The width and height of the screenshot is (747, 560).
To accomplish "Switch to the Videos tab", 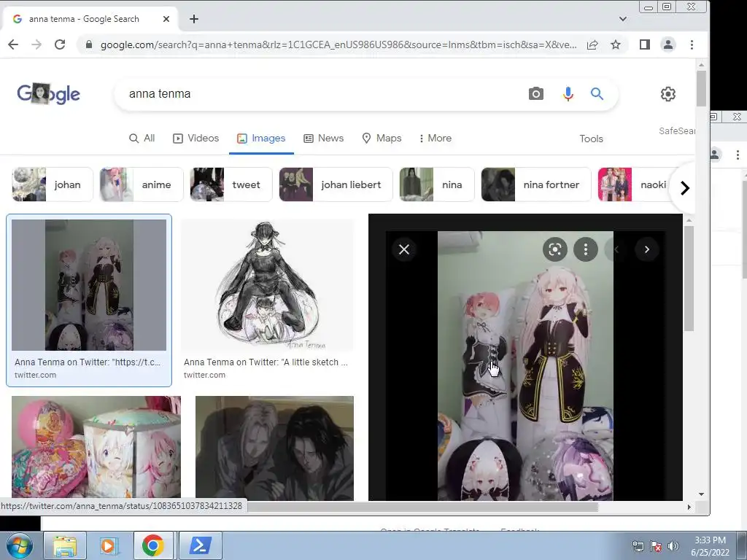I will (x=196, y=138).
